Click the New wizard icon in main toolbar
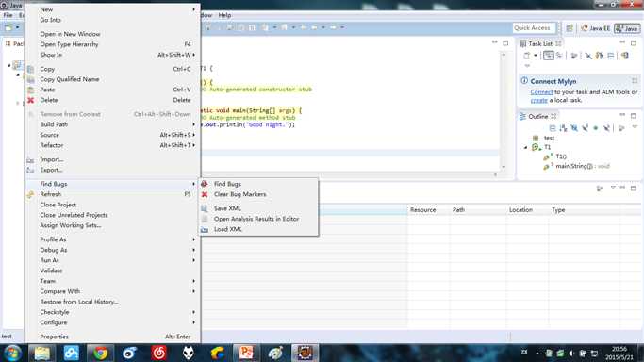The image size is (644, 362). coord(8,27)
